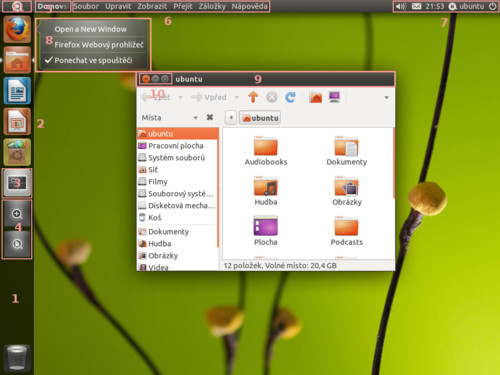
Task: Select Souborový systé… in sidebar
Action: click(177, 194)
